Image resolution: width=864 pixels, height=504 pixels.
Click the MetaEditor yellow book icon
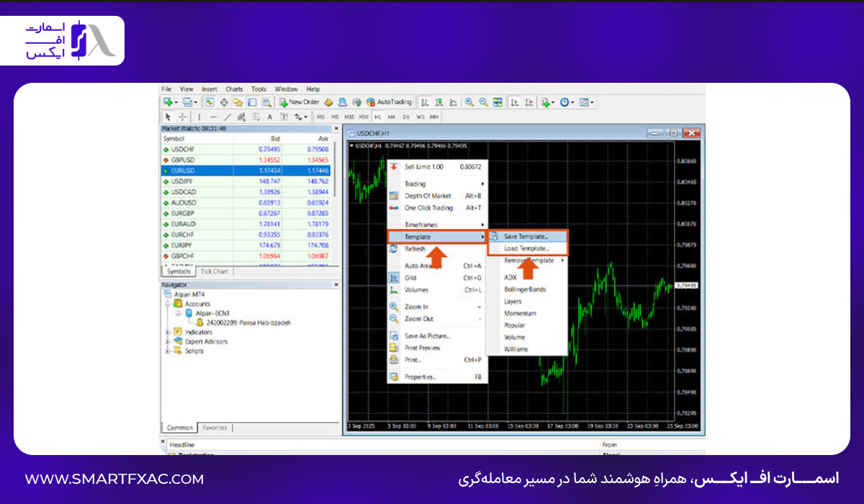click(x=328, y=102)
